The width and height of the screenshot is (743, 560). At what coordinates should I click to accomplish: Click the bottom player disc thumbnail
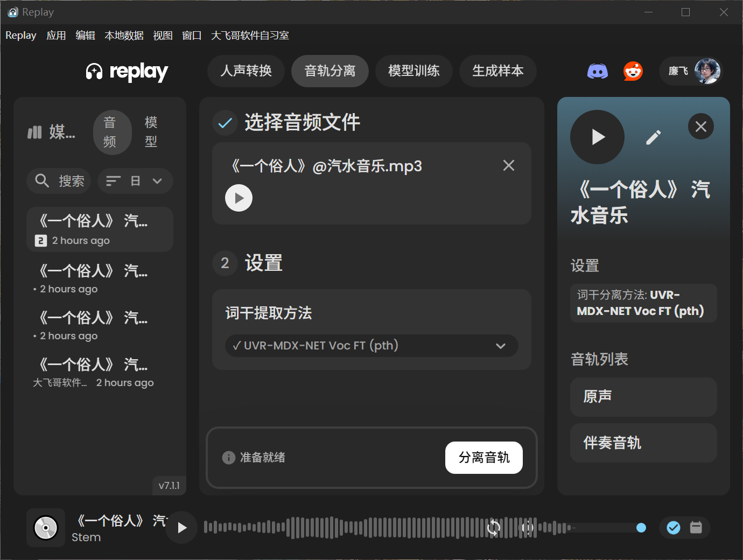(x=46, y=528)
